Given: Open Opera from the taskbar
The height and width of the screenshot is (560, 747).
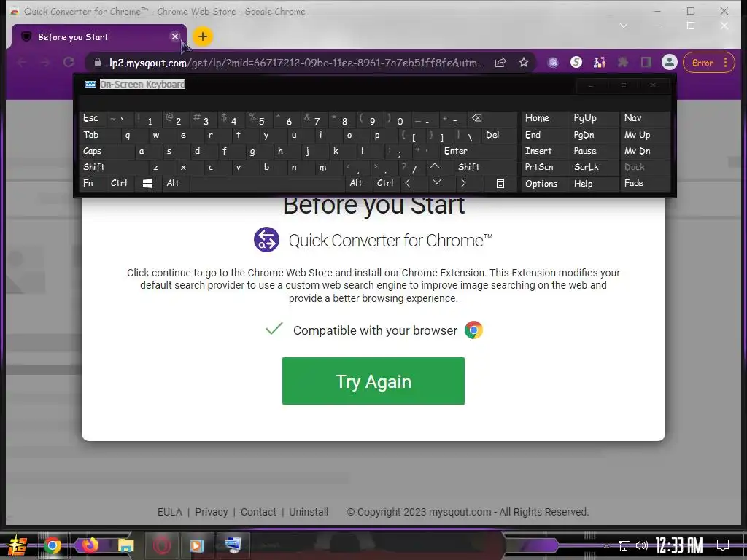Looking at the screenshot, I should pyautogui.click(x=161, y=545).
